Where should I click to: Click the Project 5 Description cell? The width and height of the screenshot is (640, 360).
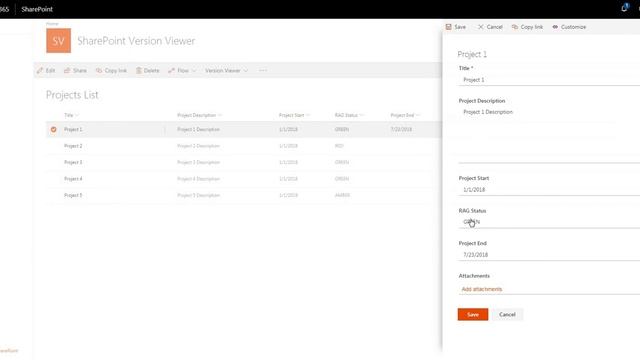pyautogui.click(x=198, y=195)
